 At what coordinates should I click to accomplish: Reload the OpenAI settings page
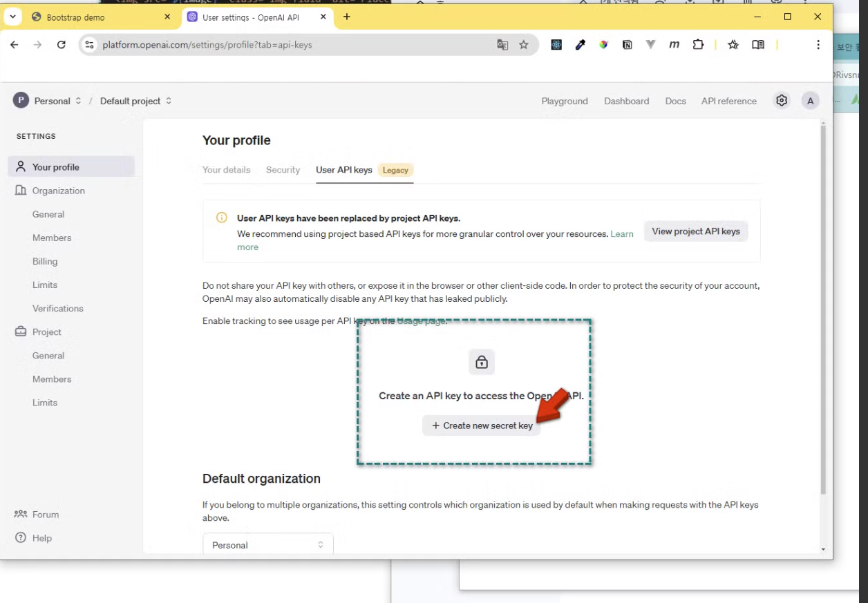tap(62, 45)
